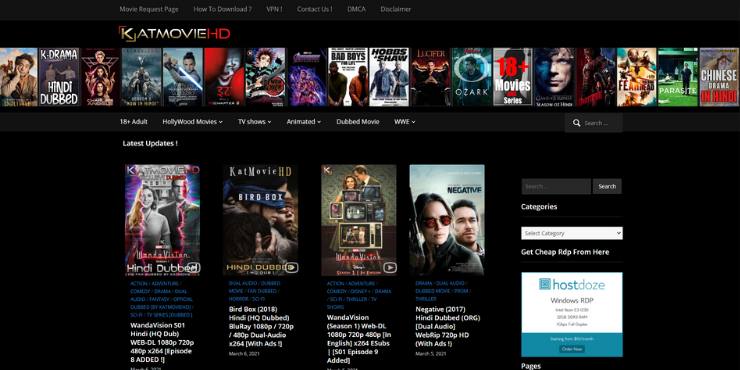
Task: Click the search magnifier icon in navbar
Action: [576, 123]
